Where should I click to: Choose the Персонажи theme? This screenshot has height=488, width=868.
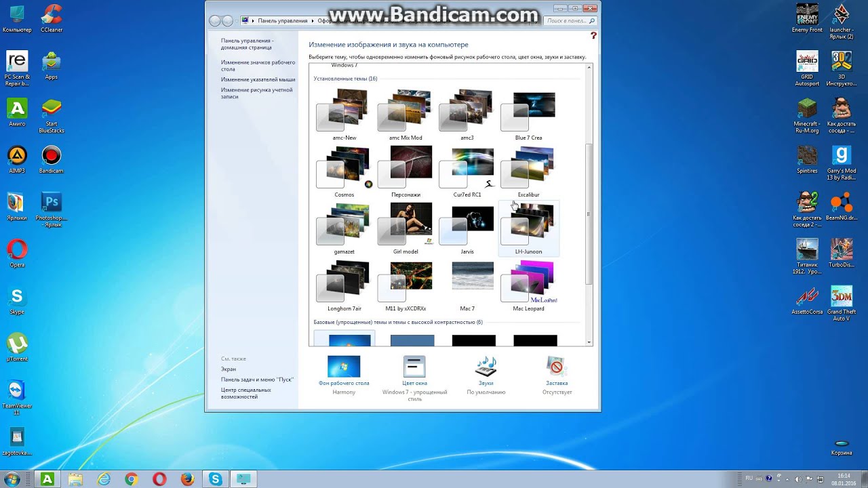click(x=406, y=171)
